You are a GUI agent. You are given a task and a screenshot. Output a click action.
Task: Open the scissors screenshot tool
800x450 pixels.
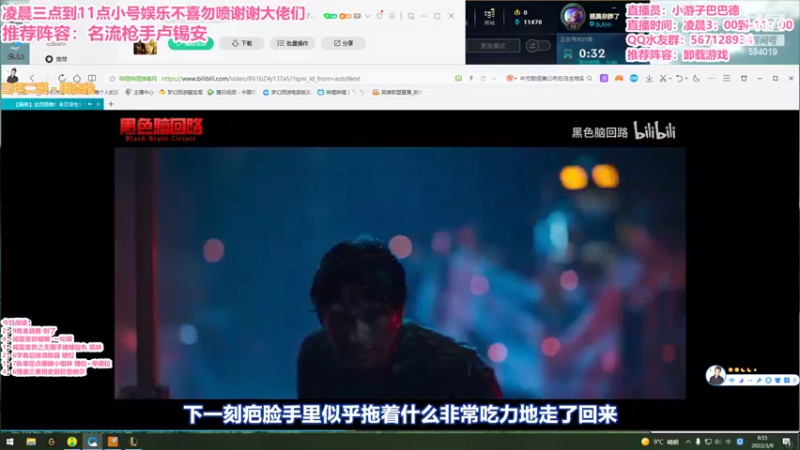tap(662, 79)
